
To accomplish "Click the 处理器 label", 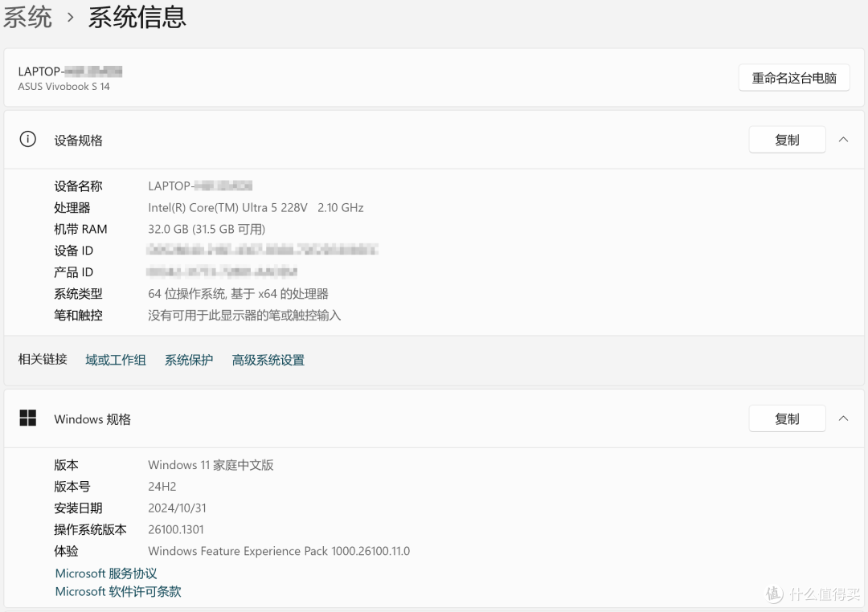I will 72,207.
